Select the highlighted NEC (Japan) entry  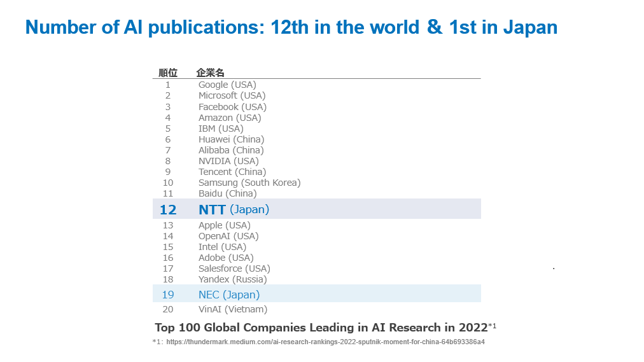(x=229, y=295)
